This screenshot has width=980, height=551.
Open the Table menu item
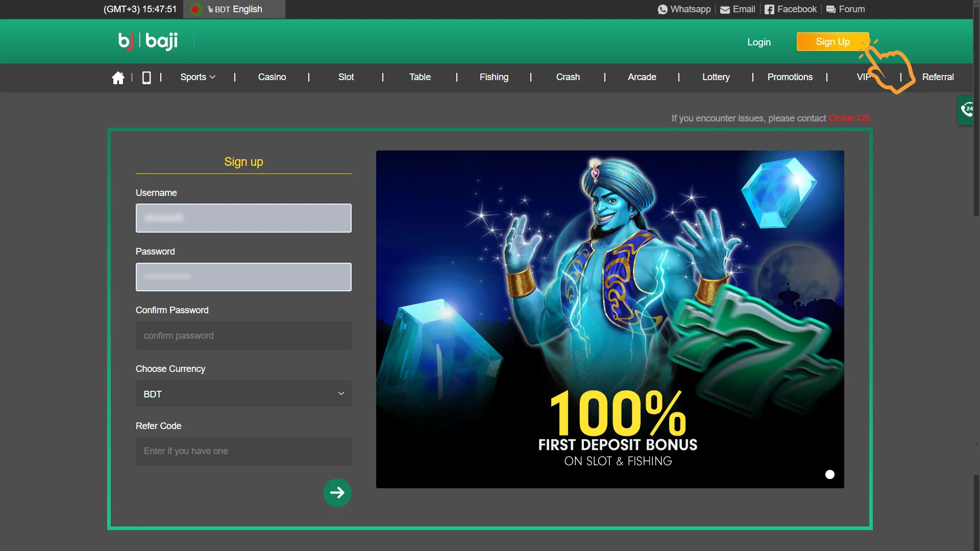click(420, 77)
